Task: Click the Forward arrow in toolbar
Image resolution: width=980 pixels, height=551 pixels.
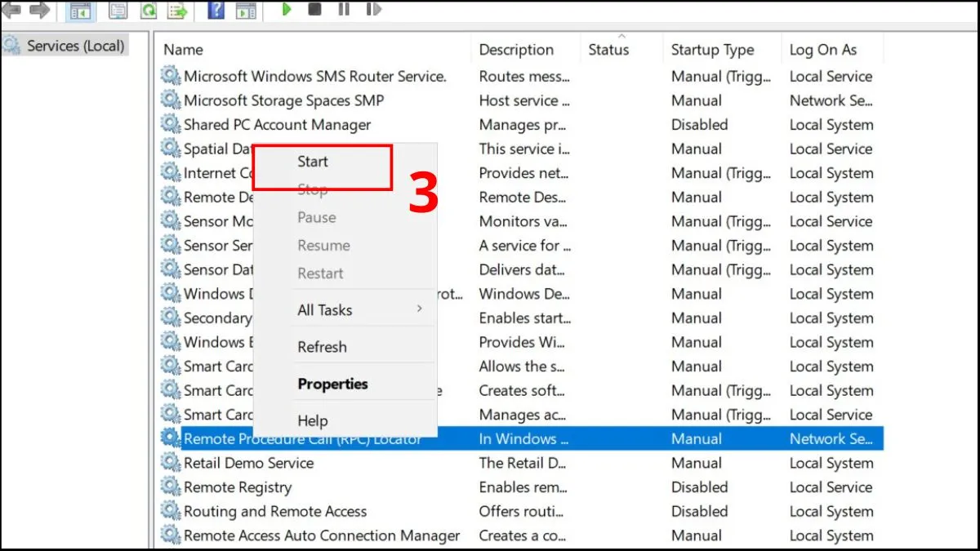Action: tap(39, 10)
